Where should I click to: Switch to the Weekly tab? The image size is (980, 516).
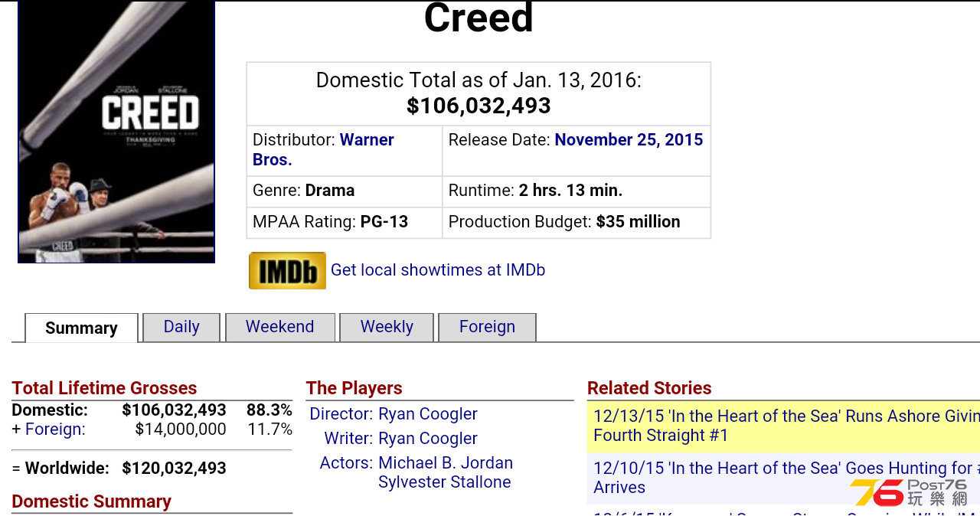tap(387, 327)
